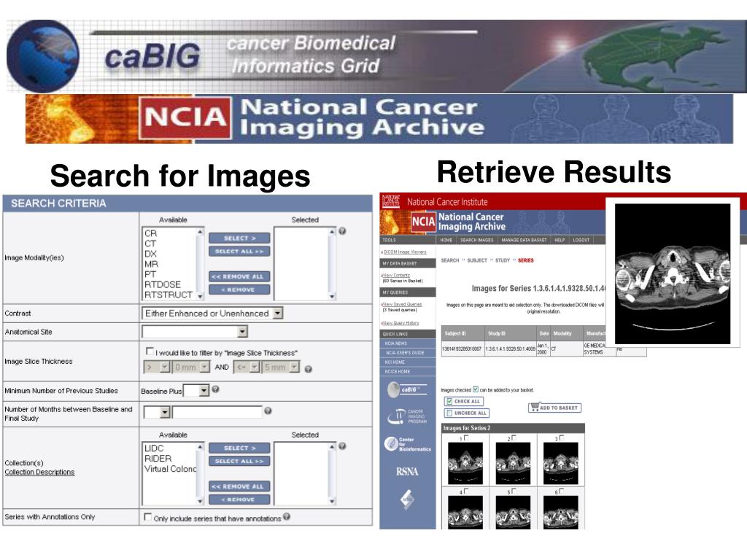This screenshot has height=560, width=747.
Task: Select CT in available modalities list
Action: click(150, 244)
